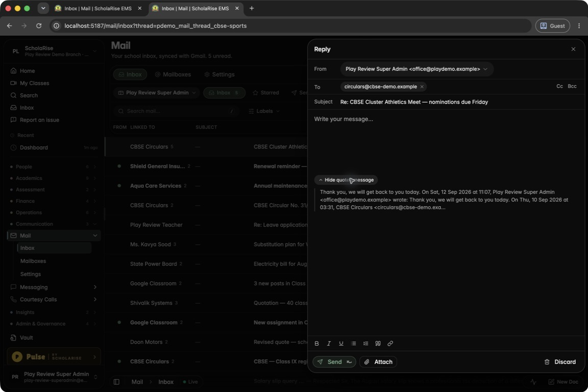Switch to the first browser tab
The height and width of the screenshot is (392, 588).
[97, 8]
